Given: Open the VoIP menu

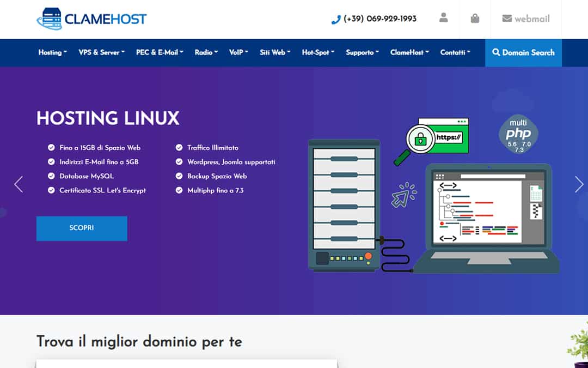Looking at the screenshot, I should coord(238,53).
